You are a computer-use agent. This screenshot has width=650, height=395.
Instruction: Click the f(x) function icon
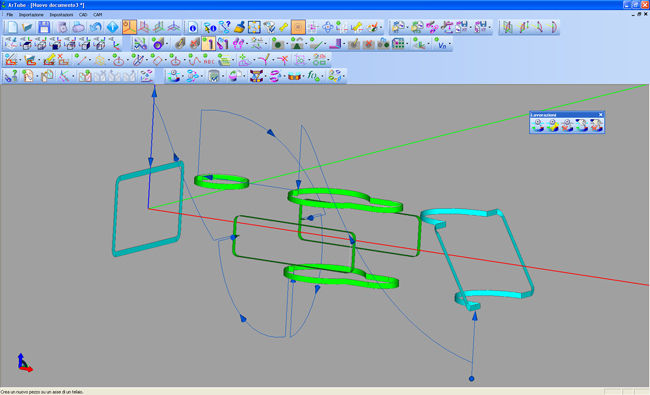pyautogui.click(x=313, y=76)
